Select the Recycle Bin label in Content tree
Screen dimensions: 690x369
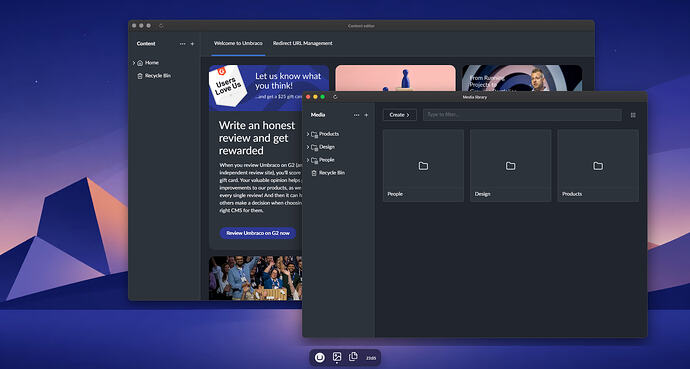pyautogui.click(x=158, y=76)
